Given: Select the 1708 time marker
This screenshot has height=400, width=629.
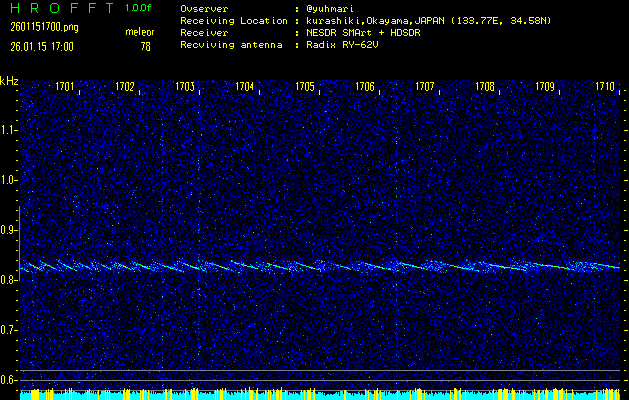Looking at the screenshot, I should click(x=485, y=87).
